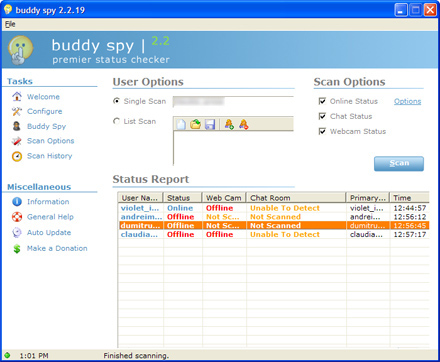This screenshot has height=362, width=440.
Task: Open Scan Options in Tasks sidebar
Action: pos(51,141)
